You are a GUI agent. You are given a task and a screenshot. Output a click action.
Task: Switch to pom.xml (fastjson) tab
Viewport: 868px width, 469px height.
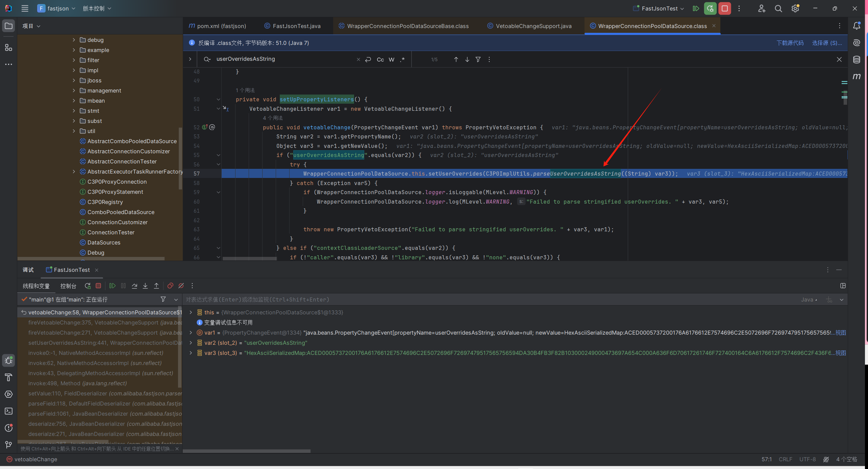(x=217, y=26)
